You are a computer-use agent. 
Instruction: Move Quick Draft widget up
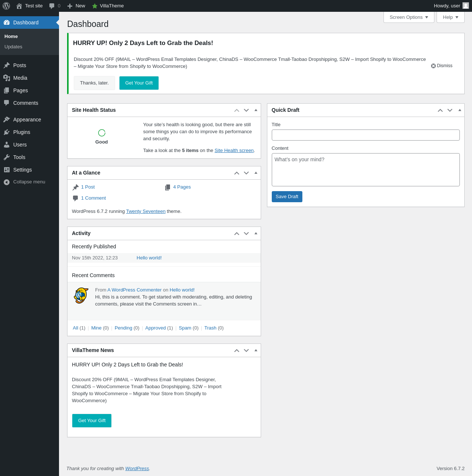[x=440, y=110]
